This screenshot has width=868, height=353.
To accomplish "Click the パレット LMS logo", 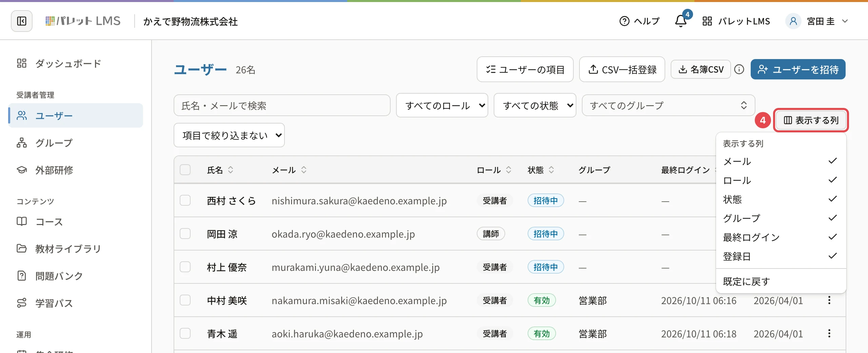I will (x=83, y=21).
